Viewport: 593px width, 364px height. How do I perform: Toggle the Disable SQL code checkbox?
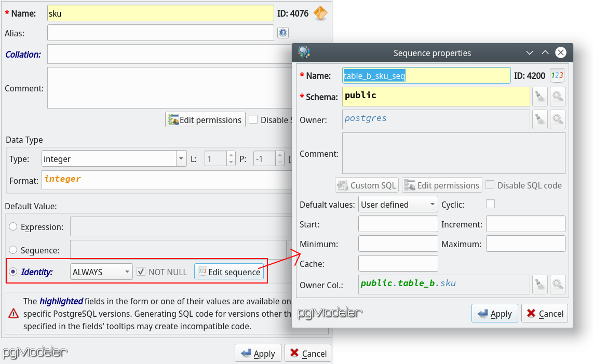coord(490,185)
